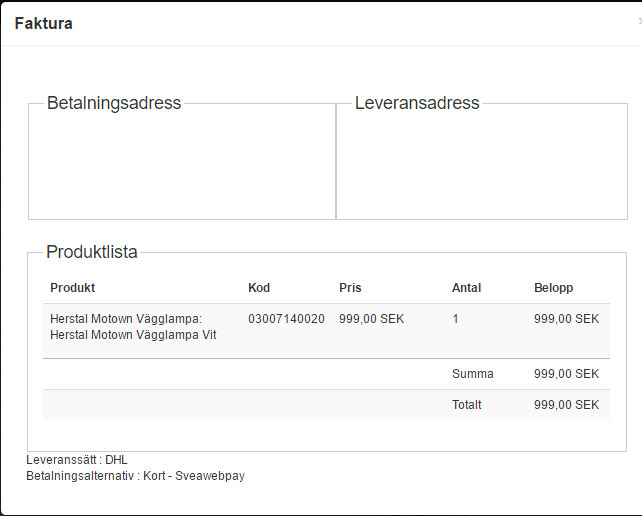Click the Summa row label

473,374
